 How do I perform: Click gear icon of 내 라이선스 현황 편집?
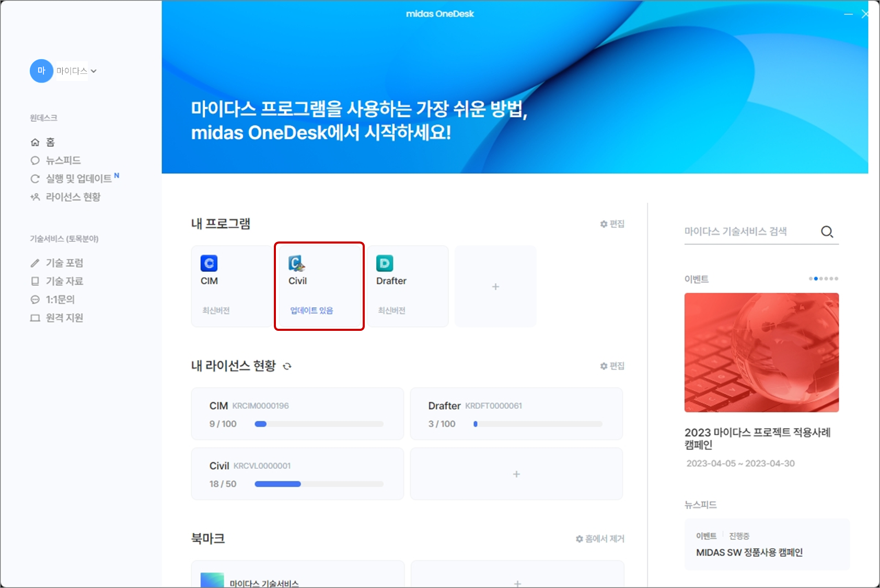pyautogui.click(x=604, y=366)
